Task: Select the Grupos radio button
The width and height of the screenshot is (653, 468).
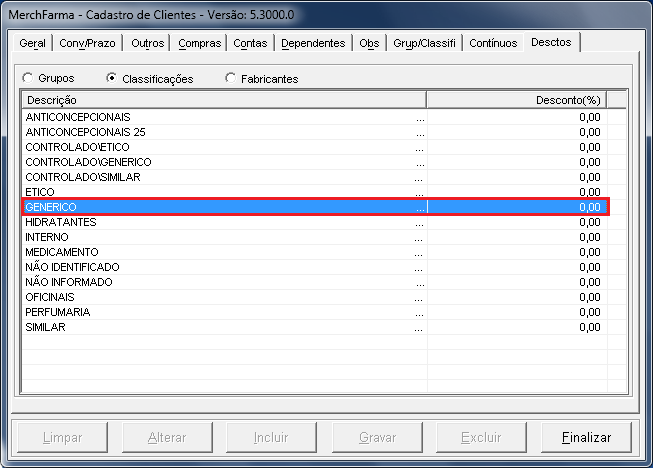Action: [28, 78]
